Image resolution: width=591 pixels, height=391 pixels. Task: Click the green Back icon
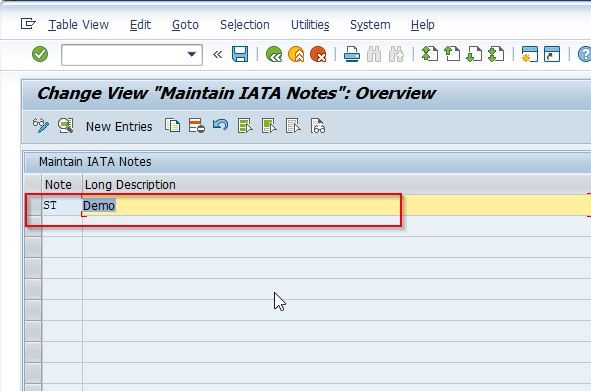click(x=274, y=54)
